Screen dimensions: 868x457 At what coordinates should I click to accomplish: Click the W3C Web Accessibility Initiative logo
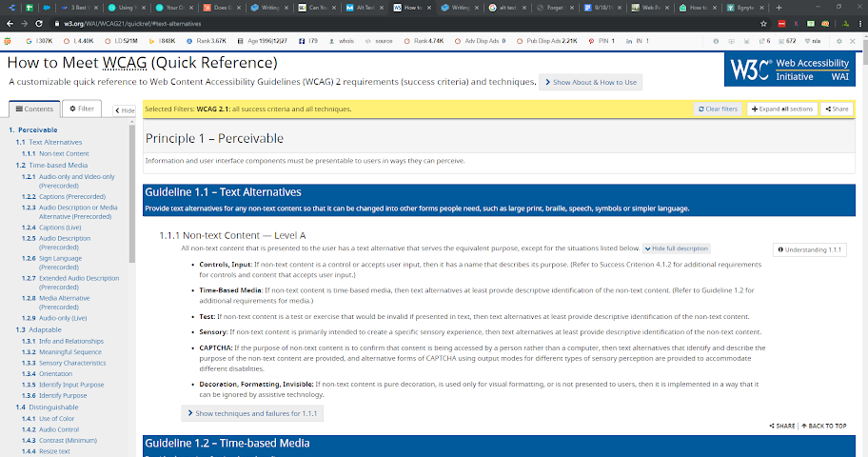789,70
